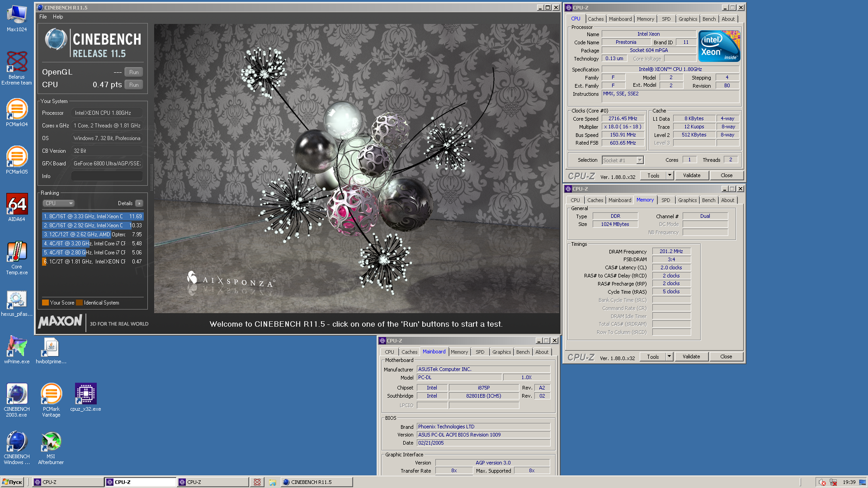Click Validate in the top CPU-Z window
Screen dimensions: 868x488
(692, 175)
